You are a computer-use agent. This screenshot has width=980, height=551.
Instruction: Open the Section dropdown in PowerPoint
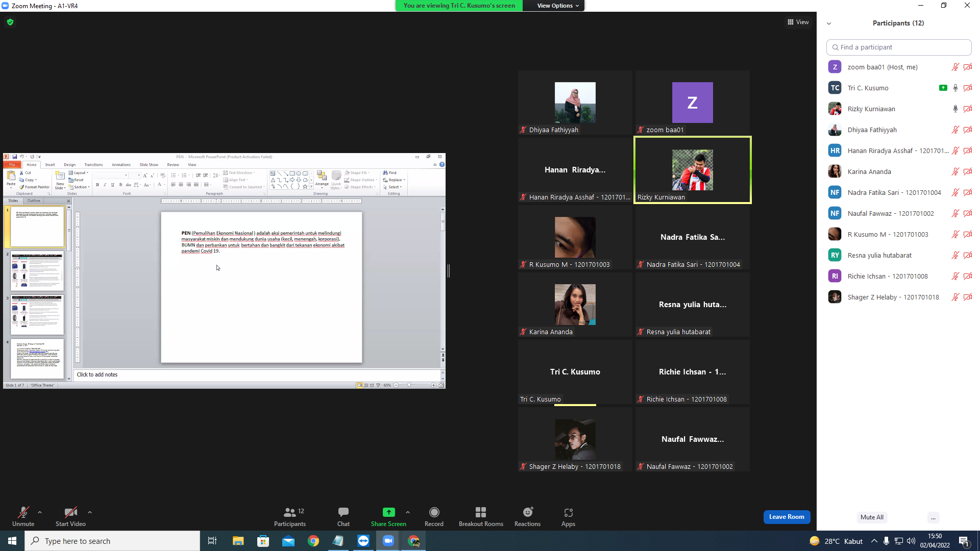[79, 187]
